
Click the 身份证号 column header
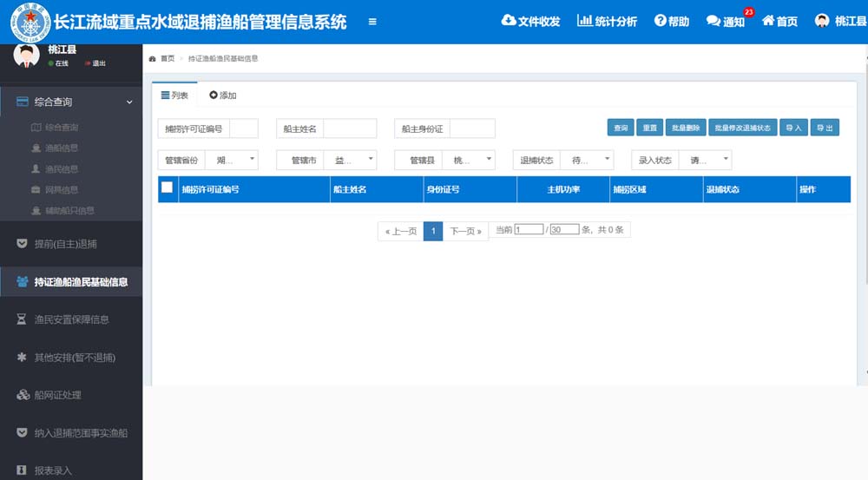tap(470, 189)
